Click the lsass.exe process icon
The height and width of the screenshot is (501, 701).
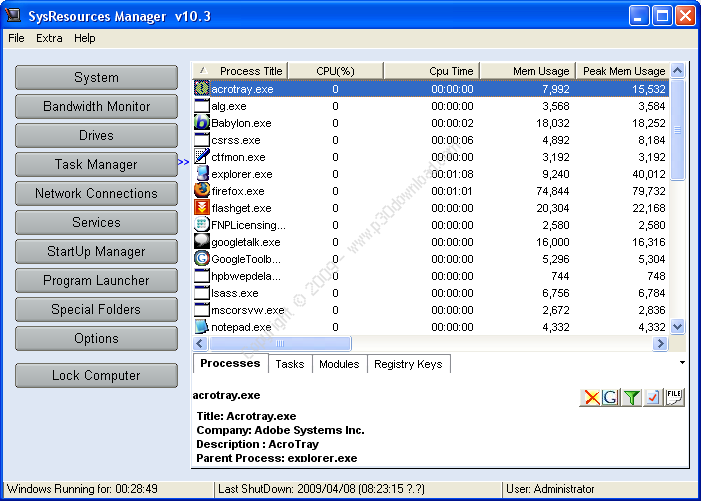pos(202,292)
